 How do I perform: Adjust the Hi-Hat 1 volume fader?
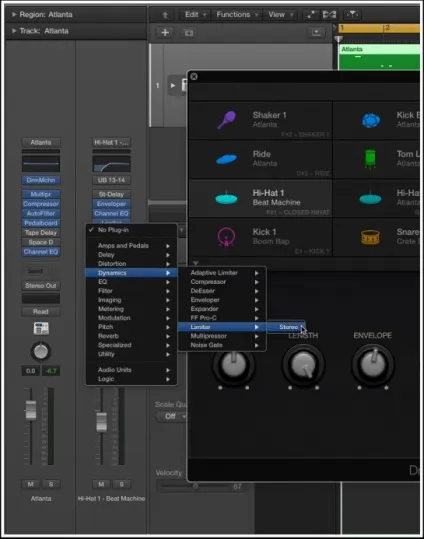point(101,422)
